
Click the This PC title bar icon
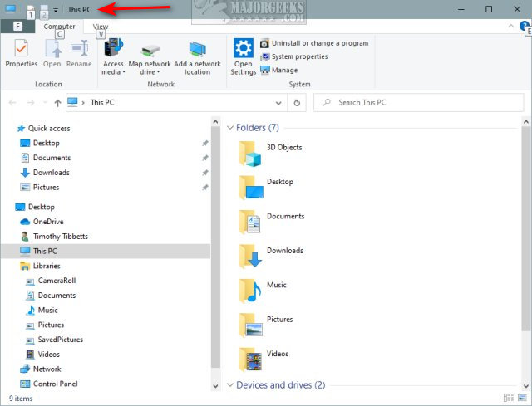(10, 8)
